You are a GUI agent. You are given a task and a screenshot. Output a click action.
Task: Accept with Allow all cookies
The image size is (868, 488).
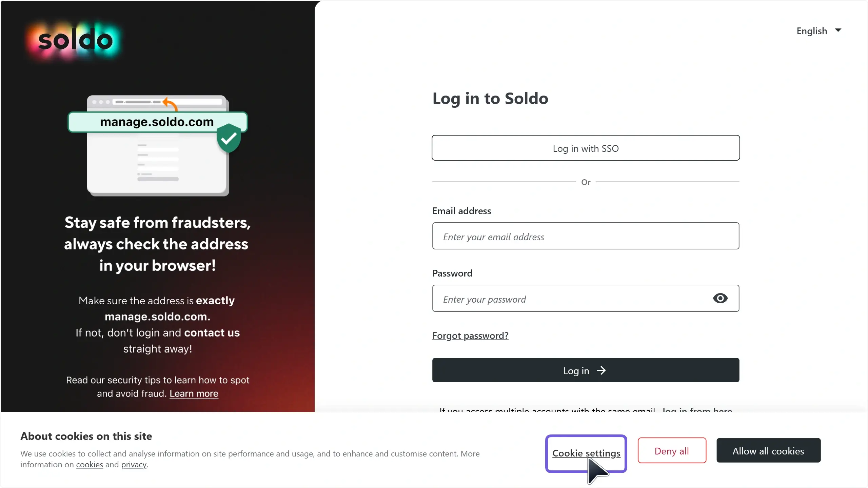click(x=768, y=451)
